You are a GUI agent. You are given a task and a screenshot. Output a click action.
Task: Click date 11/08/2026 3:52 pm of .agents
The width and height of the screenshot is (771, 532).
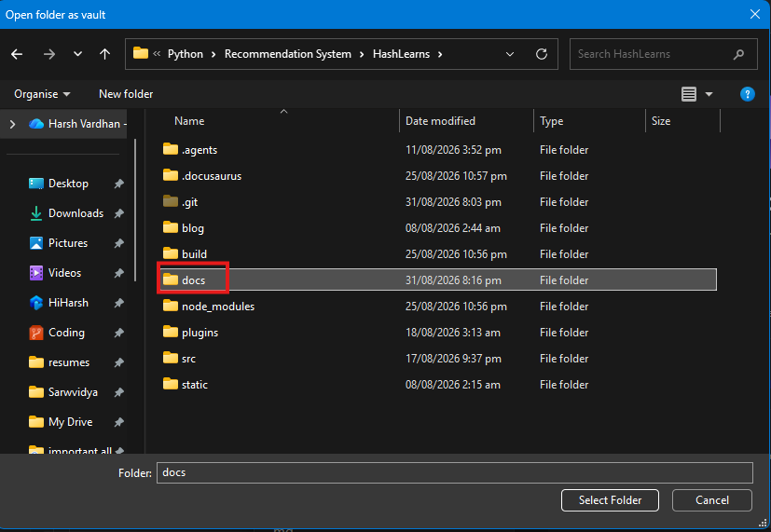[453, 150]
